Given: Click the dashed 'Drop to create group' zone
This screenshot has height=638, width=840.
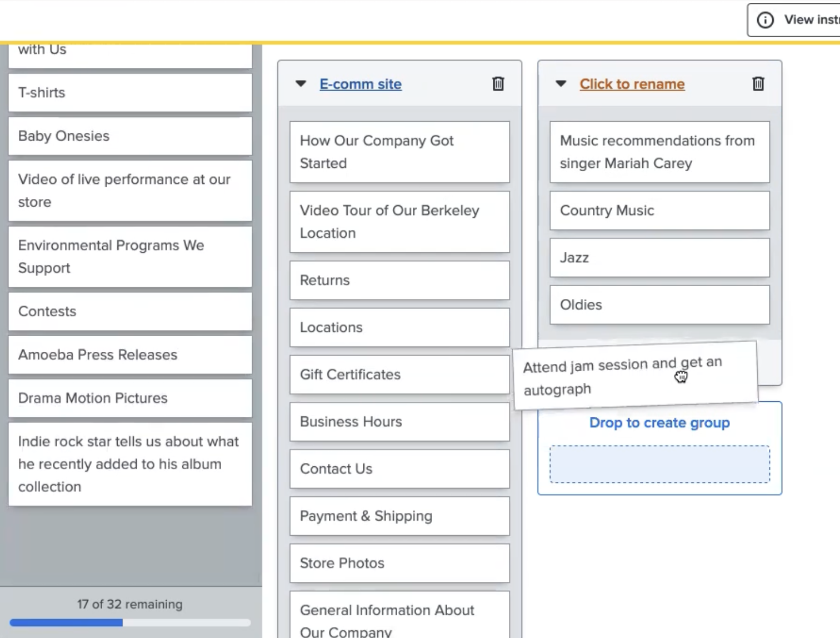Looking at the screenshot, I should pyautogui.click(x=659, y=464).
